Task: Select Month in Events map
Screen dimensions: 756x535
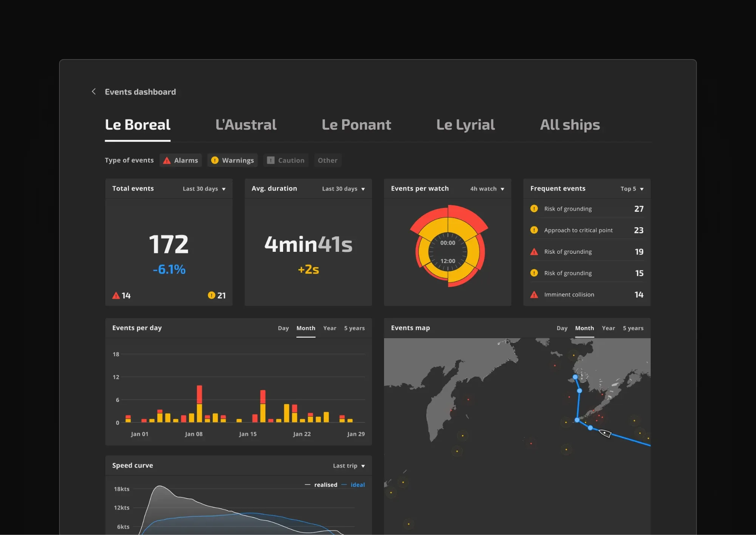Action: click(584, 328)
